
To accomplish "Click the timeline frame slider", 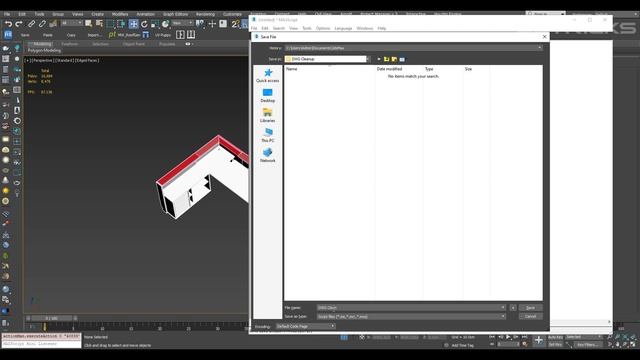I will pos(51,318).
